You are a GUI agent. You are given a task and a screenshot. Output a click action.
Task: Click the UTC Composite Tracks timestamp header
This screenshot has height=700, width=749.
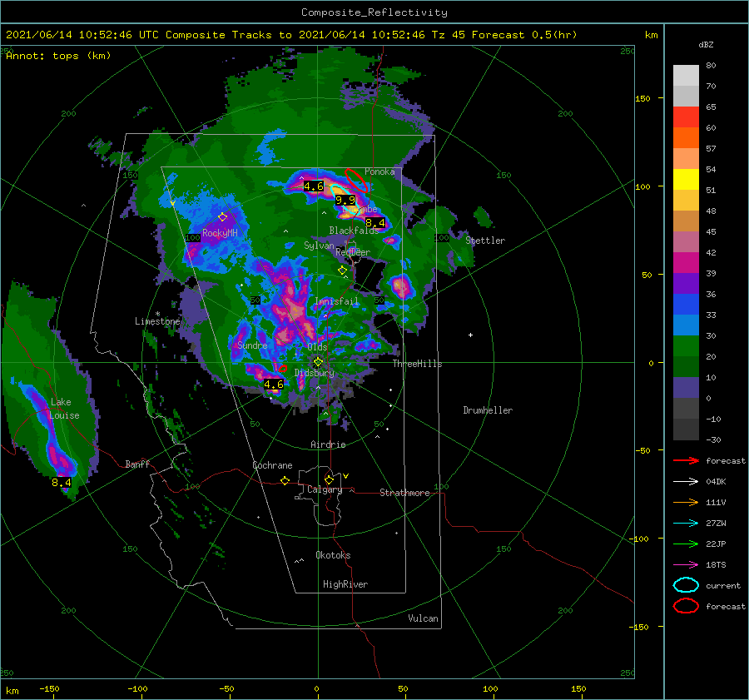pos(291,35)
